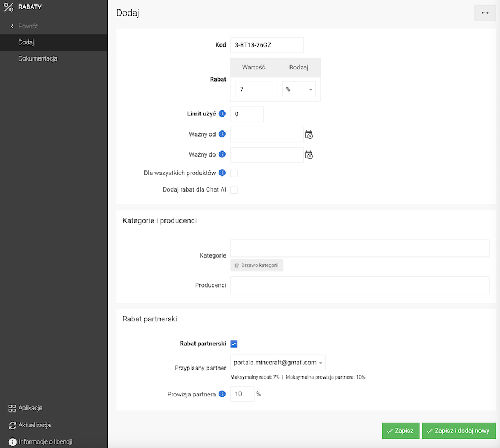Screen dimensions: 500x448
Task: Click into the Producenci selection field
Action: pos(359,285)
